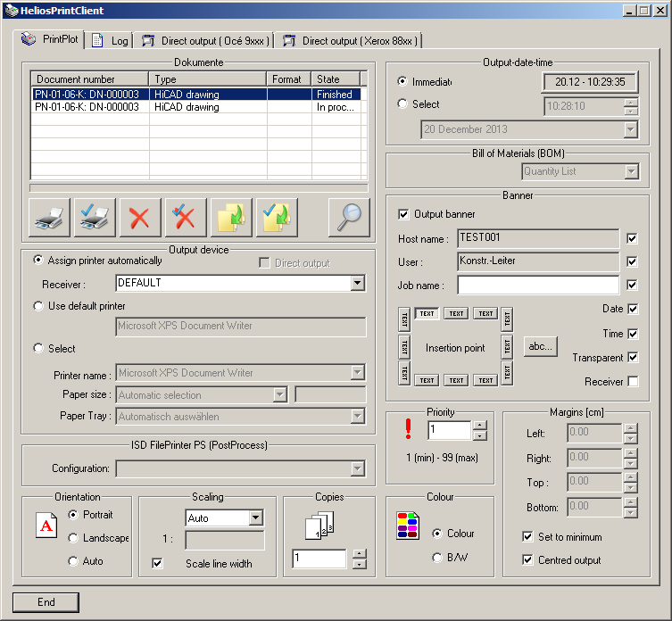Image resolution: width=672 pixels, height=621 pixels.
Task: Toggle the Transparent checkbox
Action: coord(633,358)
